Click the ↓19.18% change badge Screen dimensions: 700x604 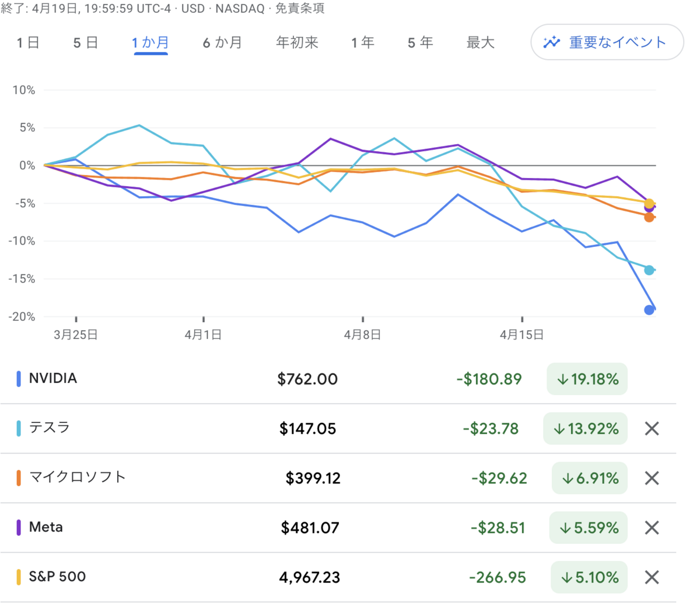pyautogui.click(x=587, y=379)
